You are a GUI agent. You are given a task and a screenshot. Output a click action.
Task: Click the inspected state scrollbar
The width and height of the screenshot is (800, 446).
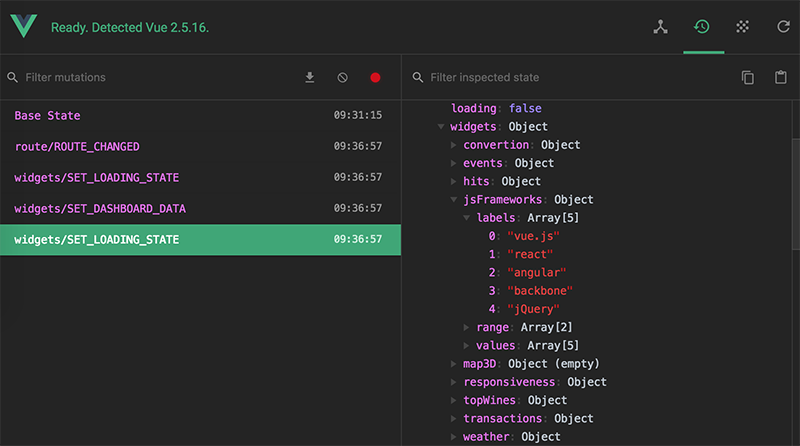(x=795, y=194)
